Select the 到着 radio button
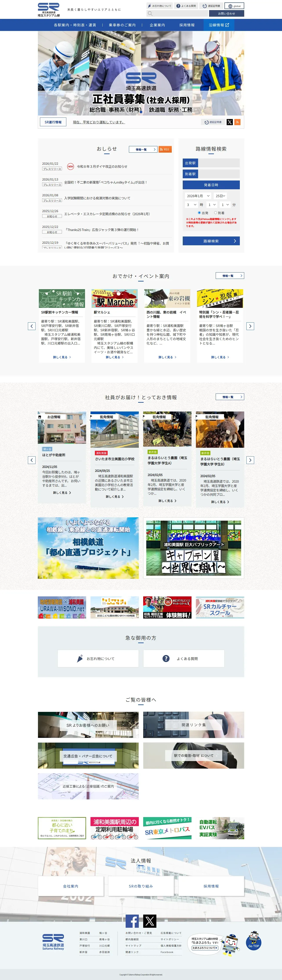 click(x=215, y=213)
